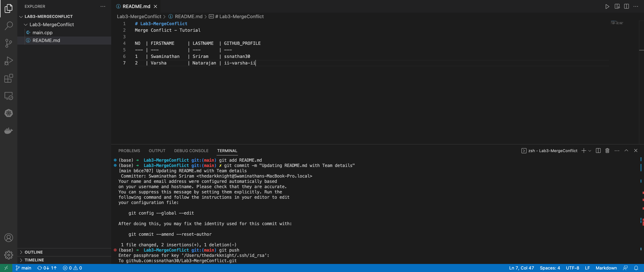Open the Extensions view
This screenshot has height=272, width=644.
(9, 78)
